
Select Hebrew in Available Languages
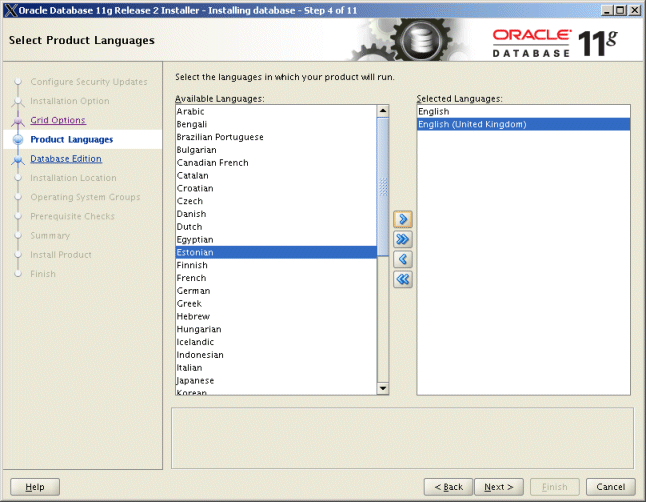[276, 316]
